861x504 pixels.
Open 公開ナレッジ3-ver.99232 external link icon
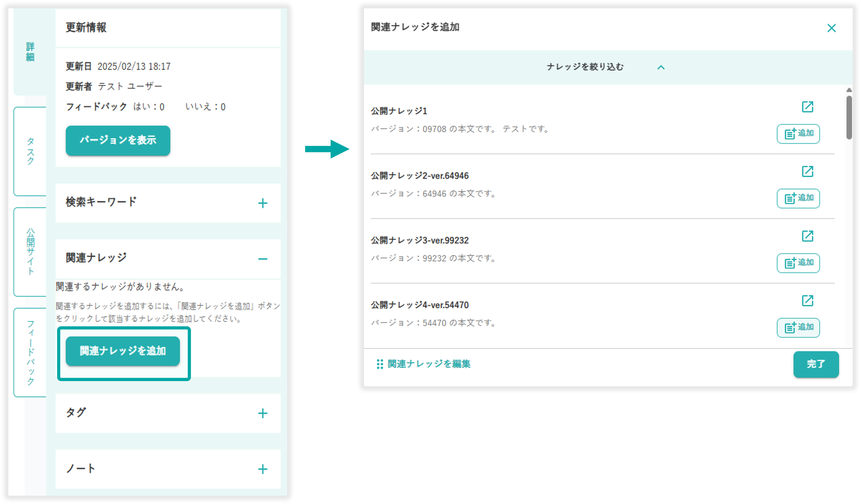click(x=807, y=236)
